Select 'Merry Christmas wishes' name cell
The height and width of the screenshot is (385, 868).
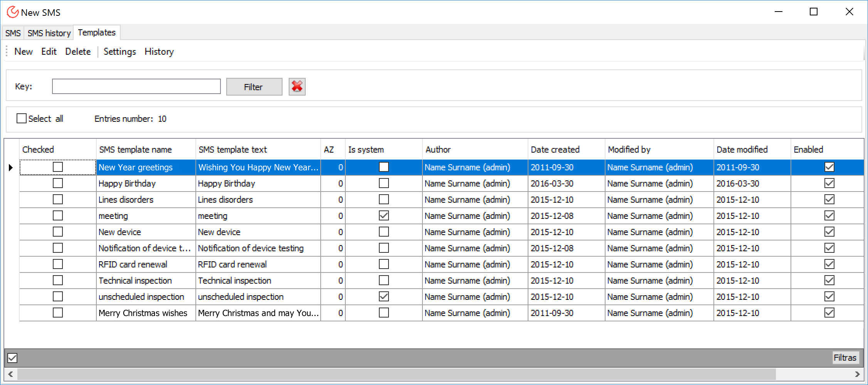pos(146,313)
